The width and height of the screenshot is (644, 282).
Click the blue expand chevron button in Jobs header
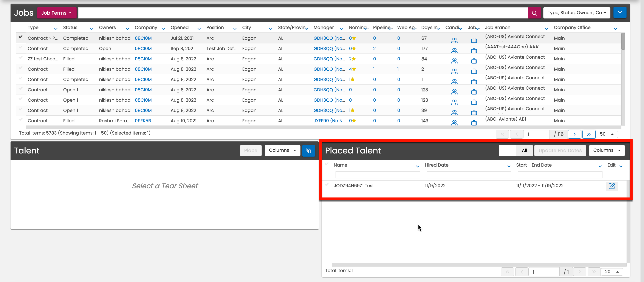click(620, 12)
